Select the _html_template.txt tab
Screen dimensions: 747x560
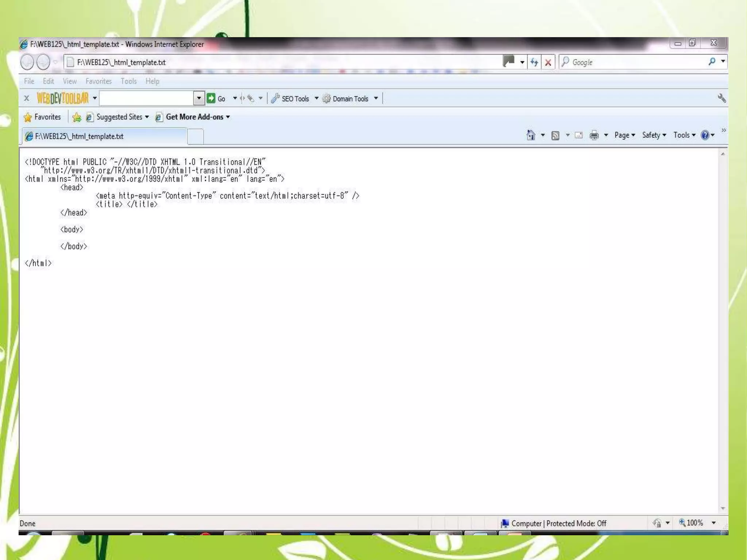coord(104,136)
